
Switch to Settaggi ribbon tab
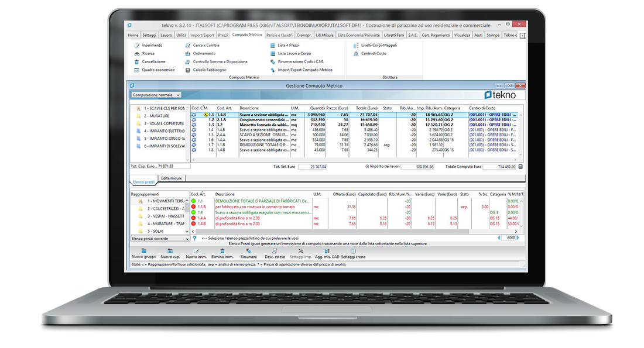tap(149, 35)
